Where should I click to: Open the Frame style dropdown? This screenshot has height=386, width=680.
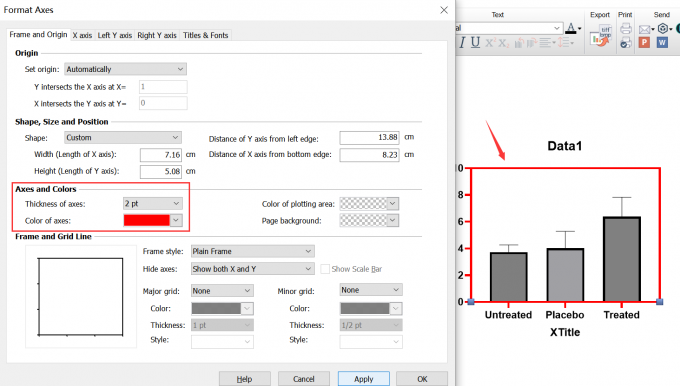coord(252,251)
